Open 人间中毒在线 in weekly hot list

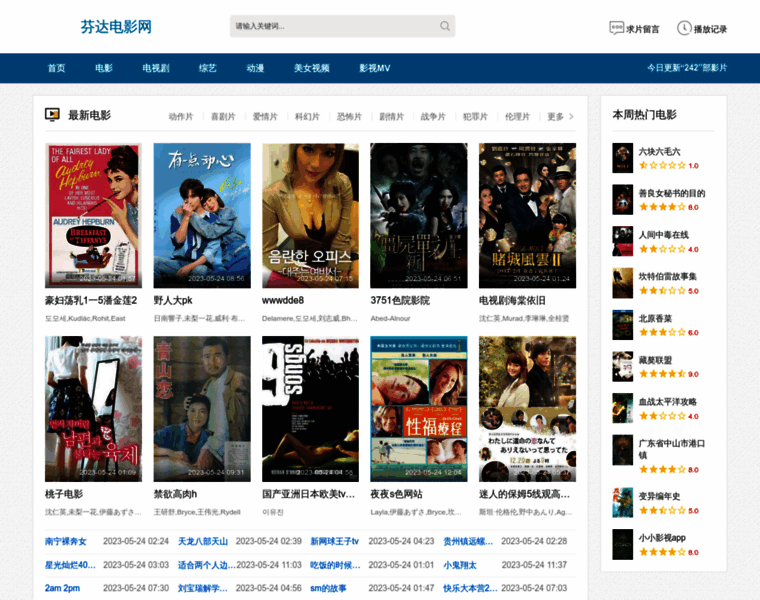(x=664, y=235)
